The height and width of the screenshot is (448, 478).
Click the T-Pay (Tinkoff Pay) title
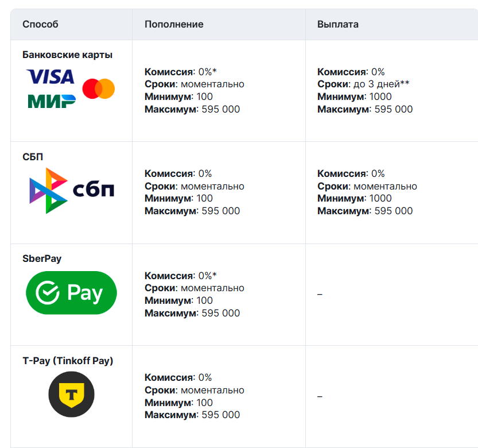(68, 361)
